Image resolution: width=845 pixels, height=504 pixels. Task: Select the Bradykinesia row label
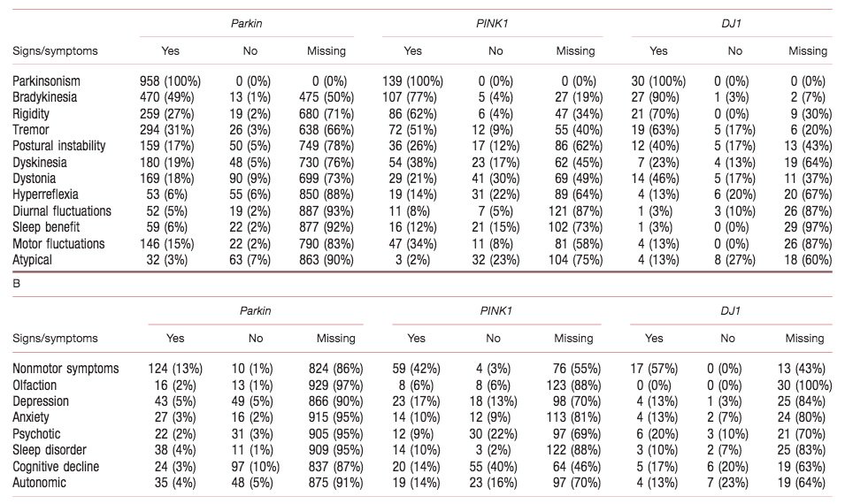click(x=44, y=97)
